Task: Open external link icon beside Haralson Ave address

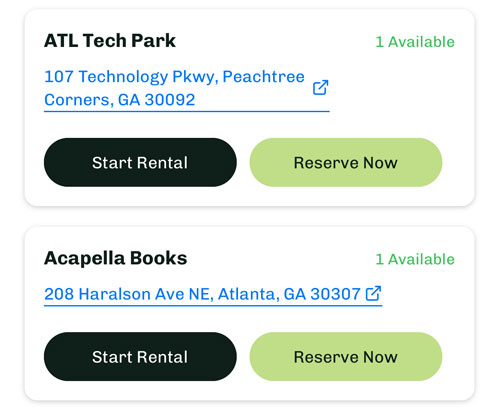Action: click(x=373, y=293)
